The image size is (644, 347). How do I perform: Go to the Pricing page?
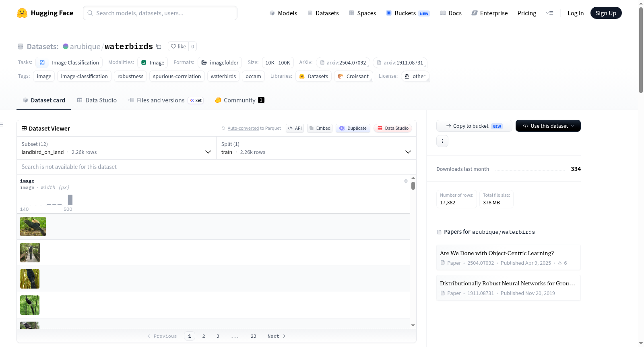pos(527,13)
